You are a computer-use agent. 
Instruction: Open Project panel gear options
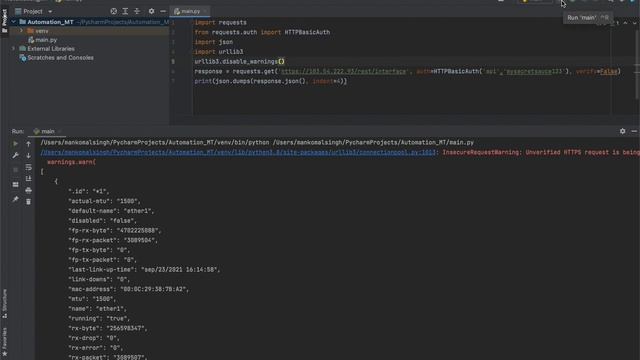click(151, 11)
